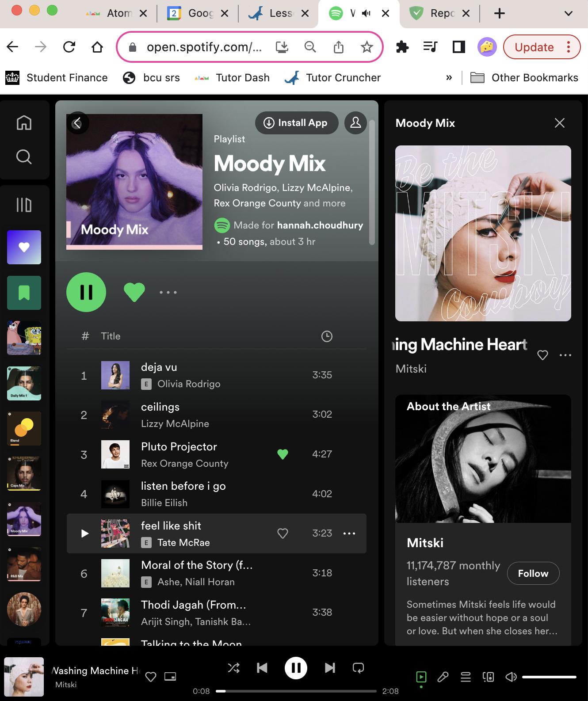Follow Mitski
588x701 pixels.
(x=533, y=573)
